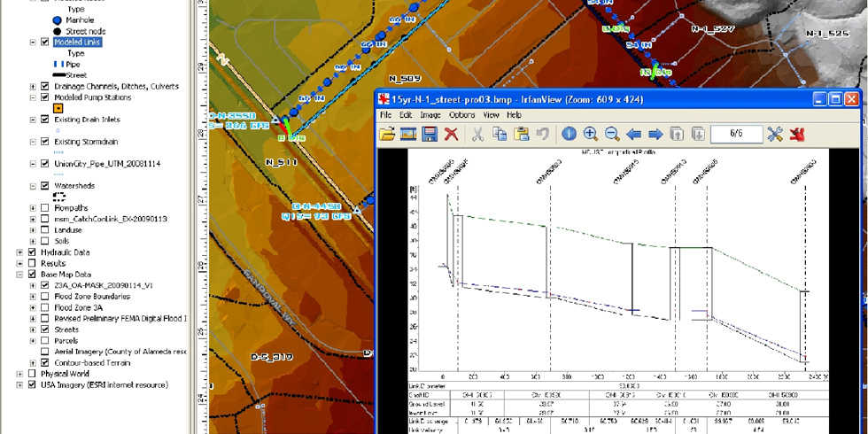
Task: Save image with floppy disk icon
Action: pos(430,134)
